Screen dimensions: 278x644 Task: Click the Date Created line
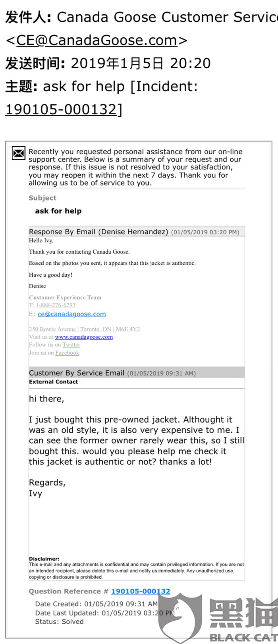coord(96,604)
